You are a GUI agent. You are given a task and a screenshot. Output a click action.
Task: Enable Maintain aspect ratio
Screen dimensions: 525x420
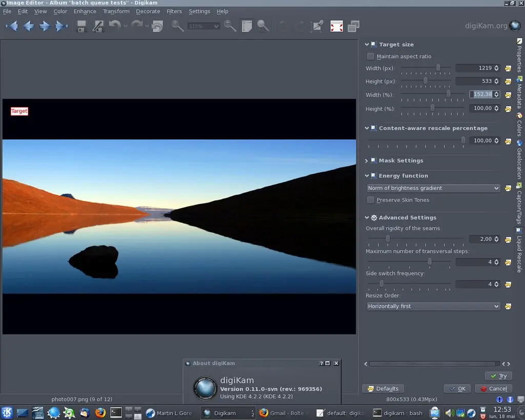[370, 56]
